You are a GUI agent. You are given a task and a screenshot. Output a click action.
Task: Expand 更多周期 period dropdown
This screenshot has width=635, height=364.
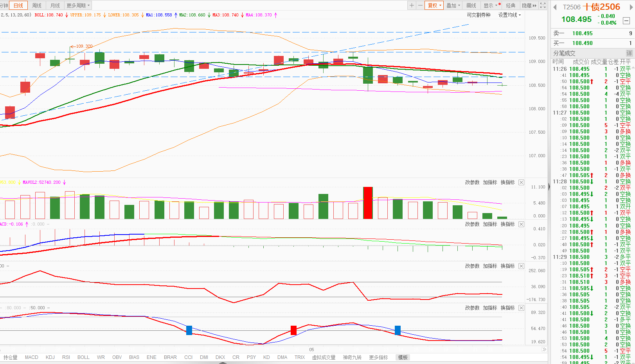(78, 5)
